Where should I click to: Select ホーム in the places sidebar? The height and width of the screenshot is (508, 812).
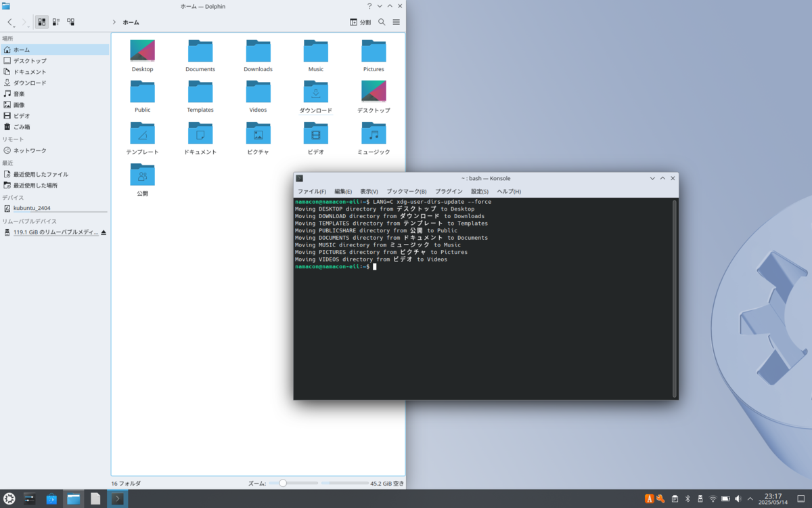55,49
